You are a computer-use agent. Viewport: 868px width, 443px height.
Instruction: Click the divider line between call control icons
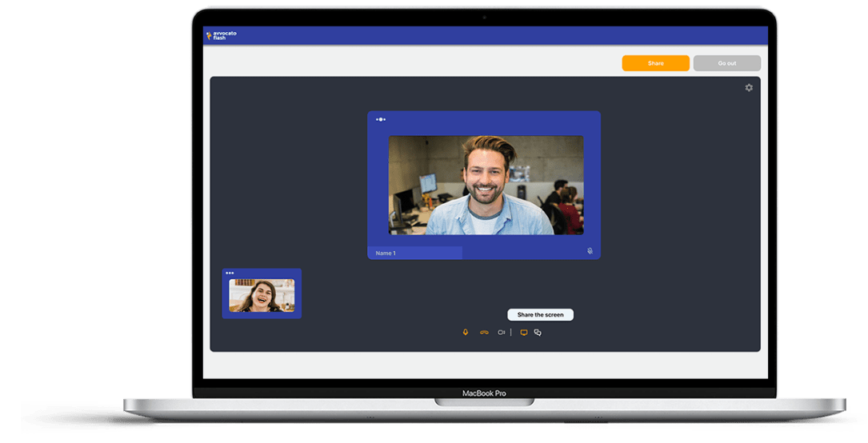pos(511,333)
